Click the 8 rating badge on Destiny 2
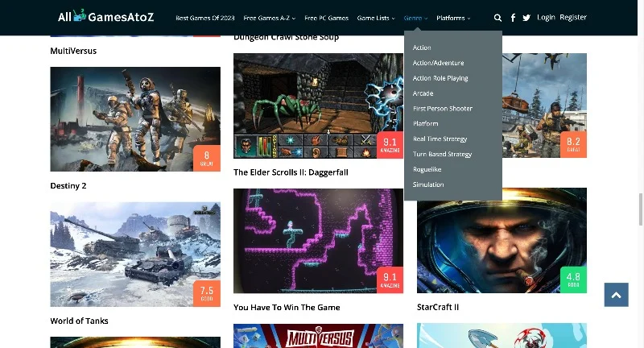The width and height of the screenshot is (644, 348). click(207, 158)
